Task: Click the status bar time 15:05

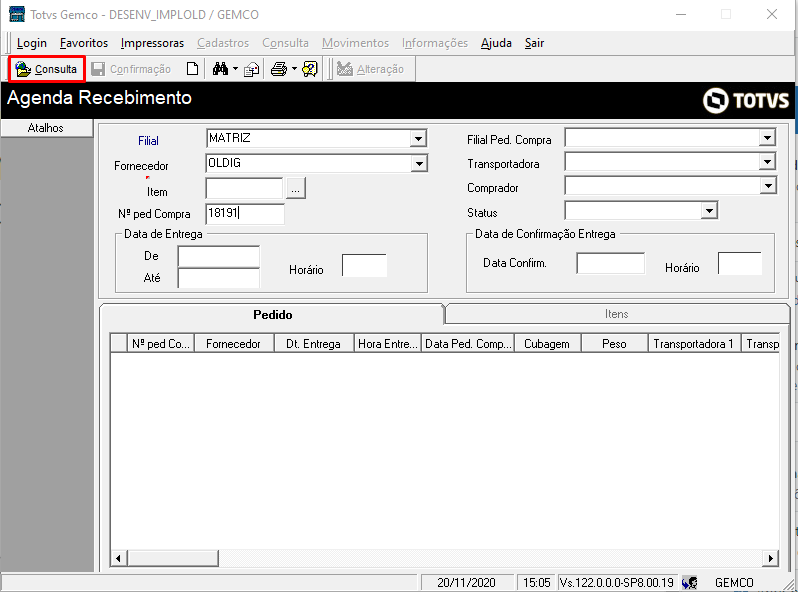Action: 537,582
